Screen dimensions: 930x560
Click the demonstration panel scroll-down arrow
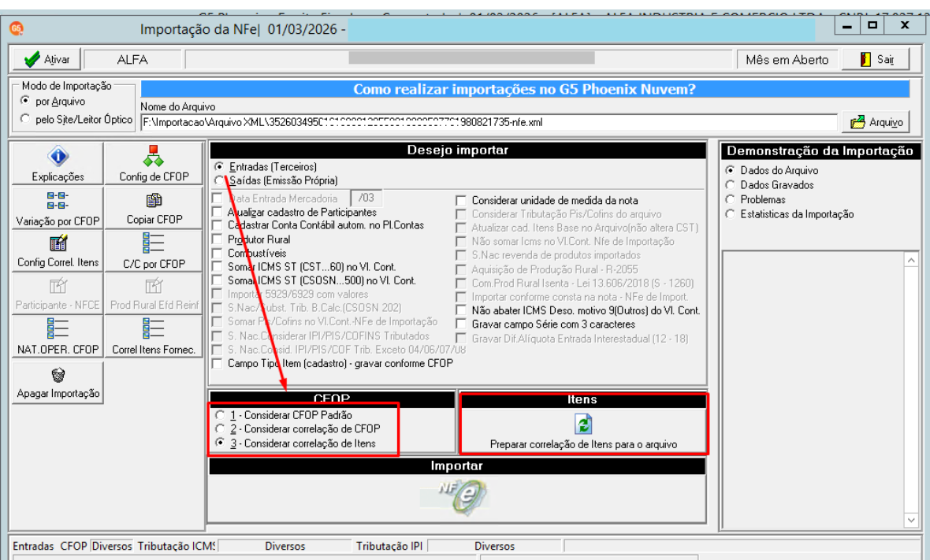(x=912, y=521)
